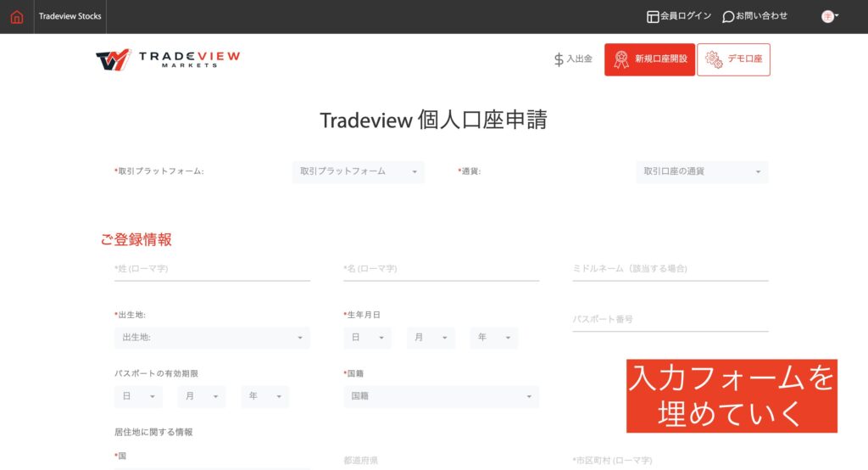Click the 新規口座開設 button
The height and width of the screenshot is (470, 868).
tap(649, 59)
